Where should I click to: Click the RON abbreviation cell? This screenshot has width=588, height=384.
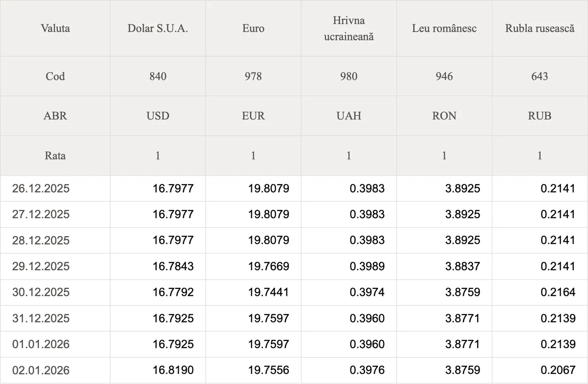tap(444, 116)
